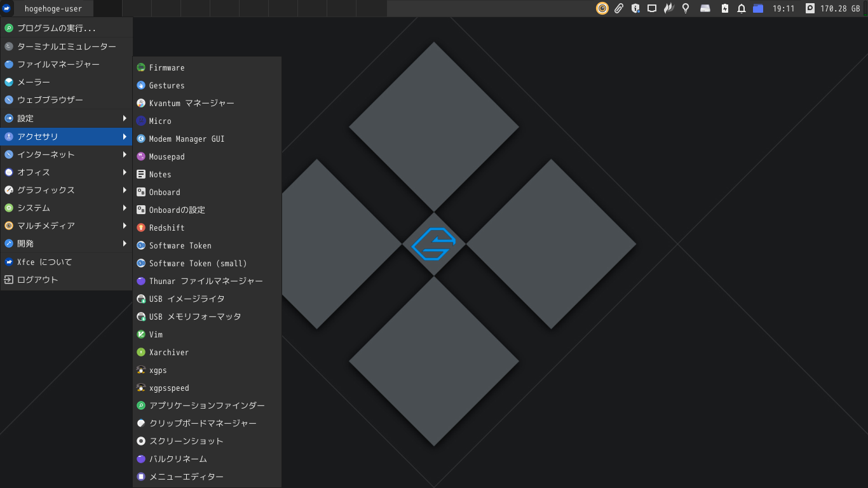Open USB メモリフォーマッタ
This screenshot has width=868, height=488.
(207, 316)
